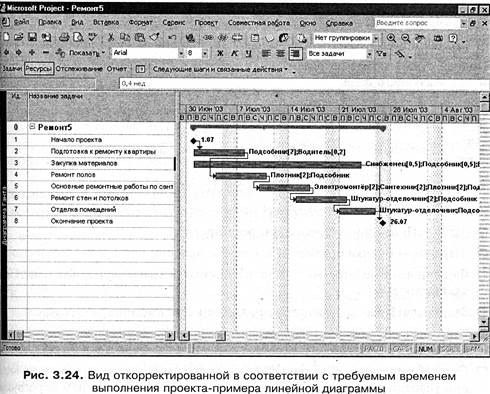Zoom in on the Gantt timescale
This screenshot has height=394, width=490.
coord(391,38)
